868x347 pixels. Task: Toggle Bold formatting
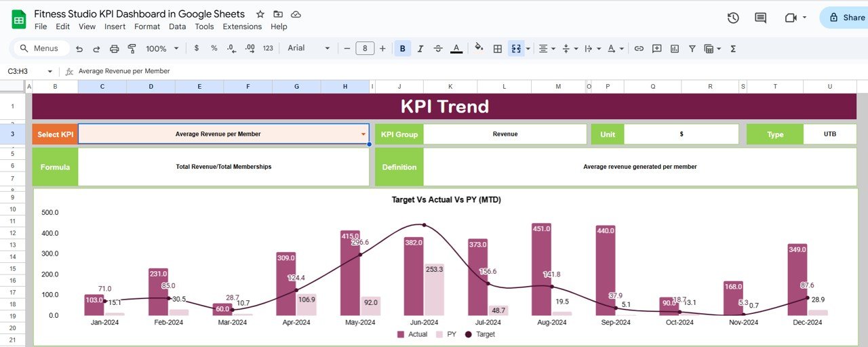pyautogui.click(x=403, y=49)
